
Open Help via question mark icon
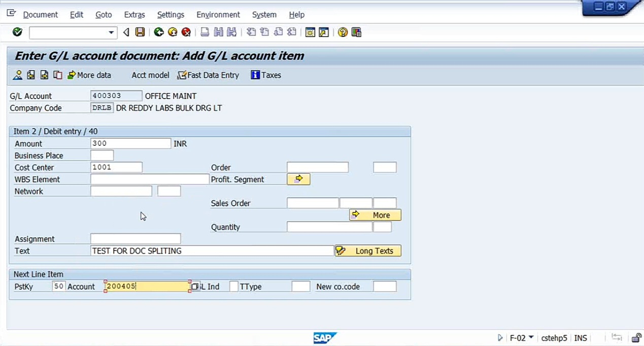pos(343,33)
